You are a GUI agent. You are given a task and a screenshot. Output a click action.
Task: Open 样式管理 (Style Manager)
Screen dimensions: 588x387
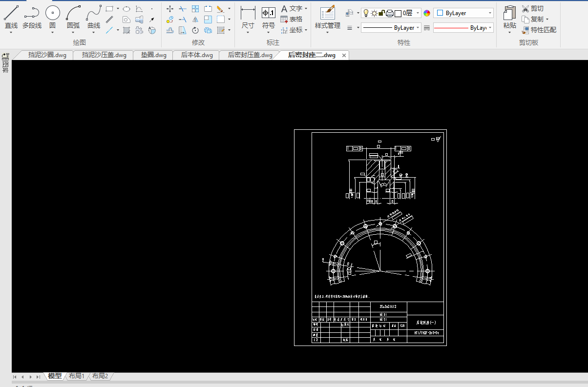[x=327, y=14]
